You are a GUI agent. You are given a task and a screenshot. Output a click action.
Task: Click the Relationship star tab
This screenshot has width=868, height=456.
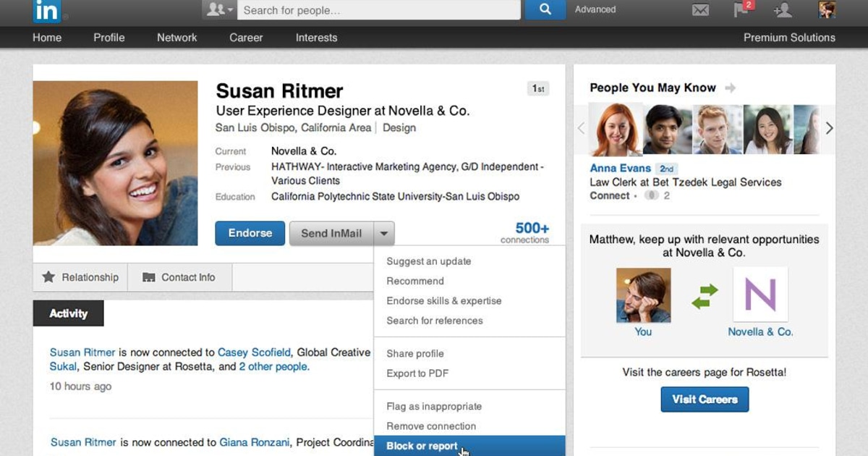pos(80,277)
